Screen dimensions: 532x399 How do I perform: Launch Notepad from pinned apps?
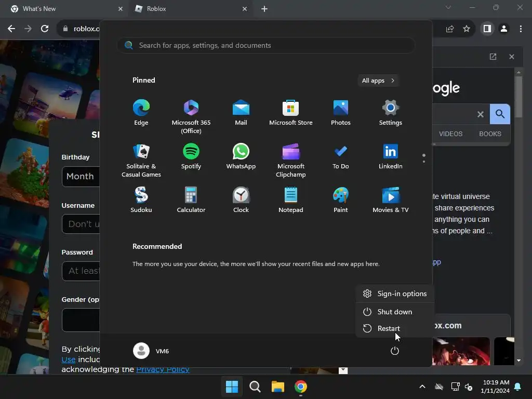(291, 200)
